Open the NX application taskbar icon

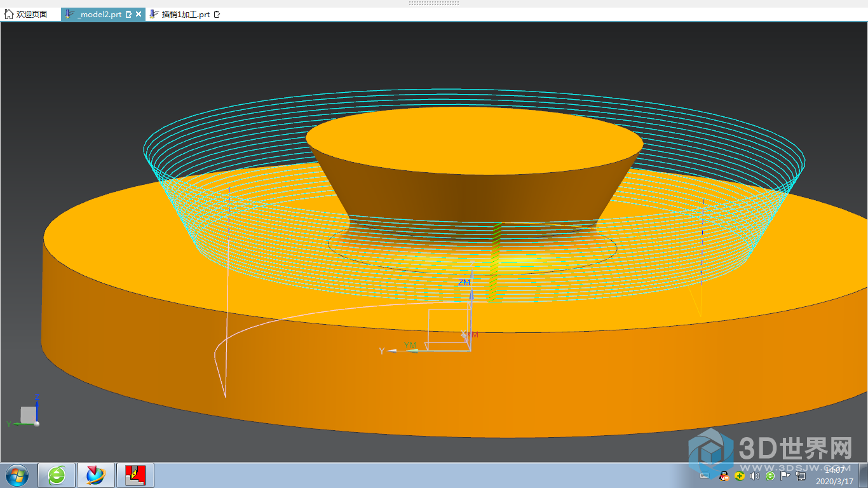[x=96, y=475]
